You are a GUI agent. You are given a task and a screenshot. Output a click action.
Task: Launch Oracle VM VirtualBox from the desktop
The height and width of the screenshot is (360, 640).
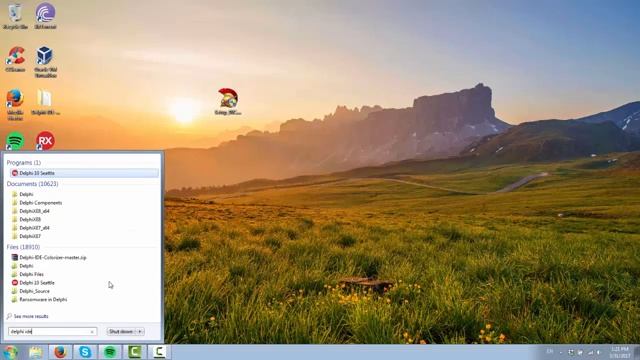tap(45, 62)
